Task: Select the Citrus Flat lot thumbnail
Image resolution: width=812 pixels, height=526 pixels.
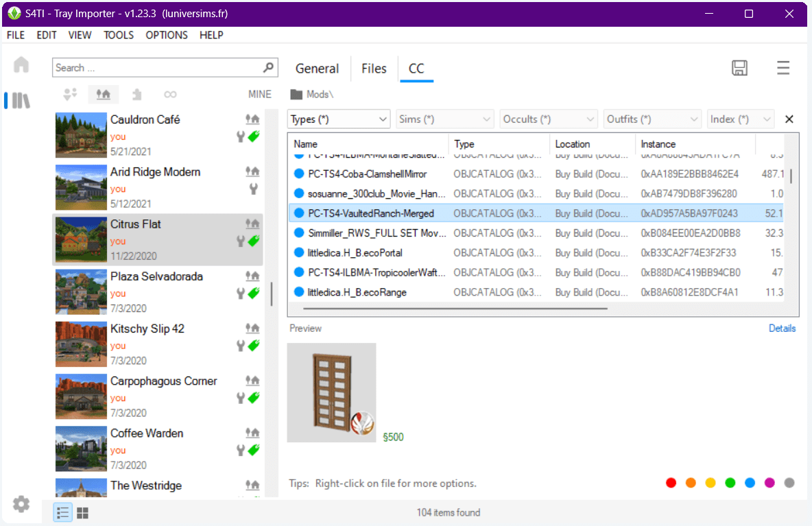Action: pyautogui.click(x=80, y=239)
